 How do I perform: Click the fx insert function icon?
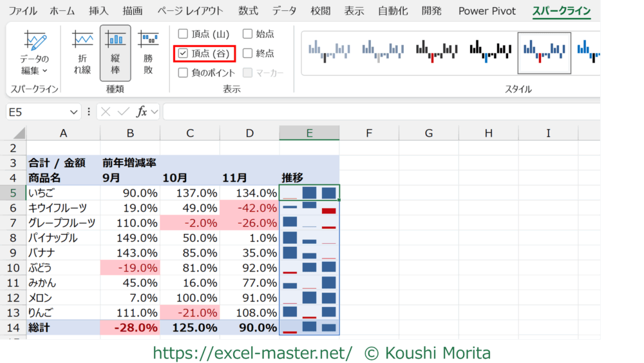click(142, 112)
